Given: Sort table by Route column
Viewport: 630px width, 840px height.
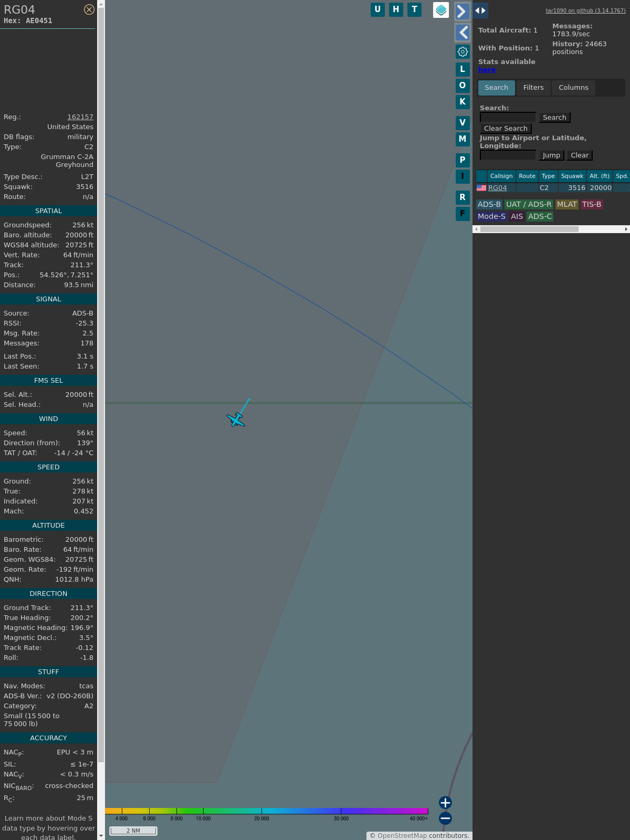Looking at the screenshot, I should (x=527, y=176).
